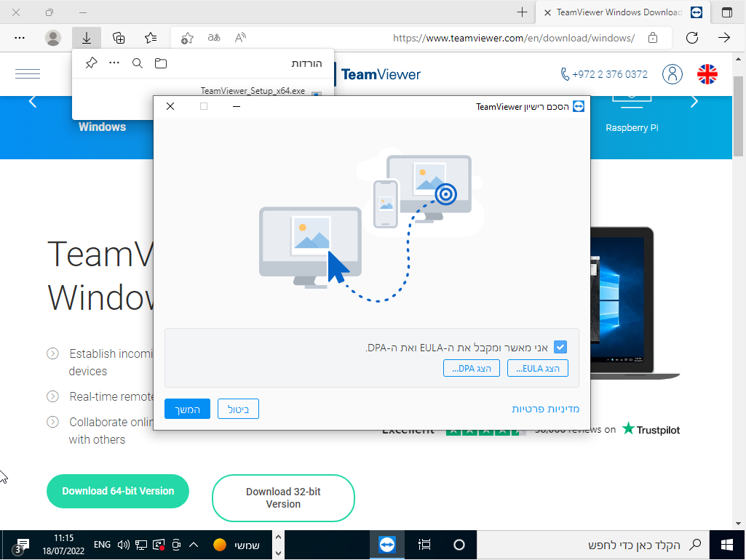This screenshot has width=746, height=560.
Task: Uncheck the EULA and DPA acceptance checkbox
Action: point(560,347)
